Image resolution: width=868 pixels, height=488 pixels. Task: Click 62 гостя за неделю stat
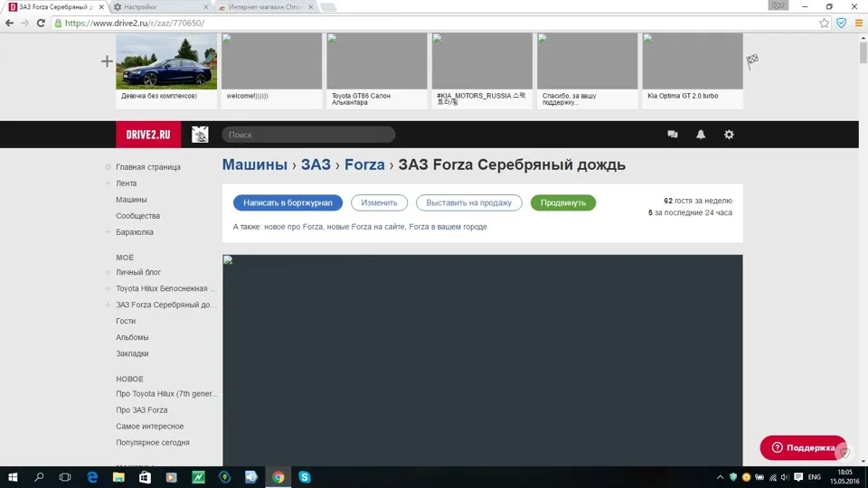pyautogui.click(x=697, y=201)
